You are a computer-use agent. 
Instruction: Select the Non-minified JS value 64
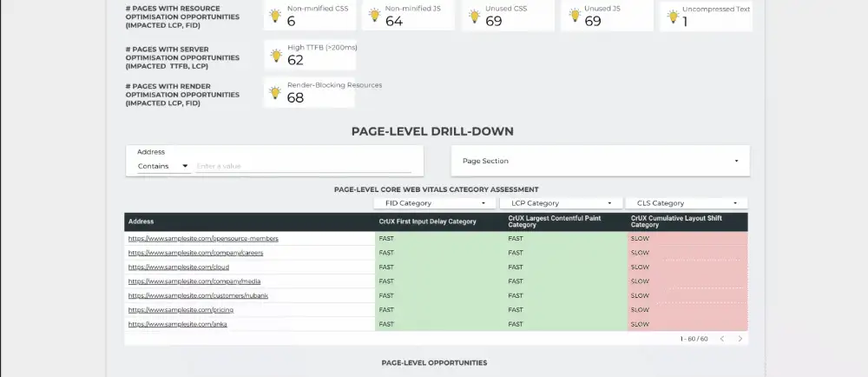click(394, 22)
